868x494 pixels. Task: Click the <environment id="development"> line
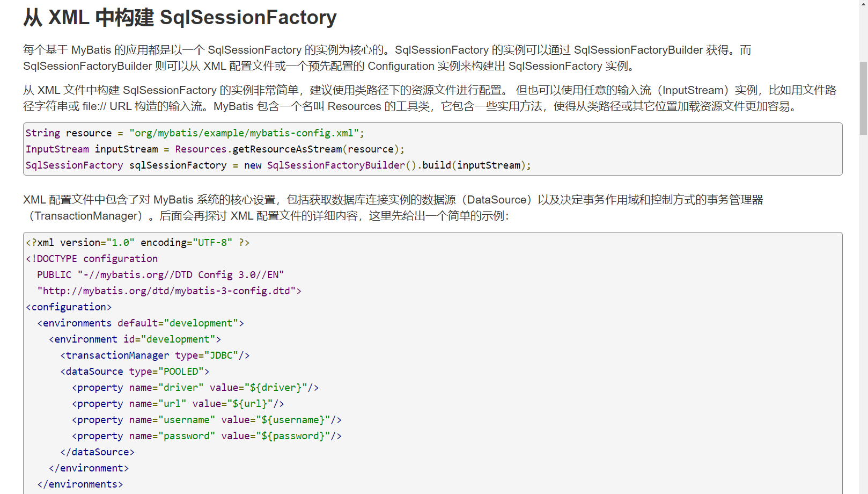click(135, 339)
